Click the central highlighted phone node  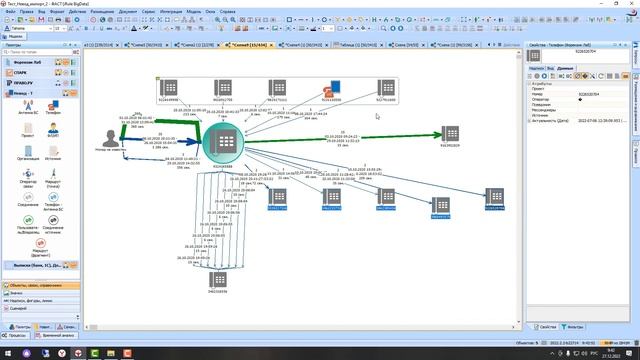[223, 143]
